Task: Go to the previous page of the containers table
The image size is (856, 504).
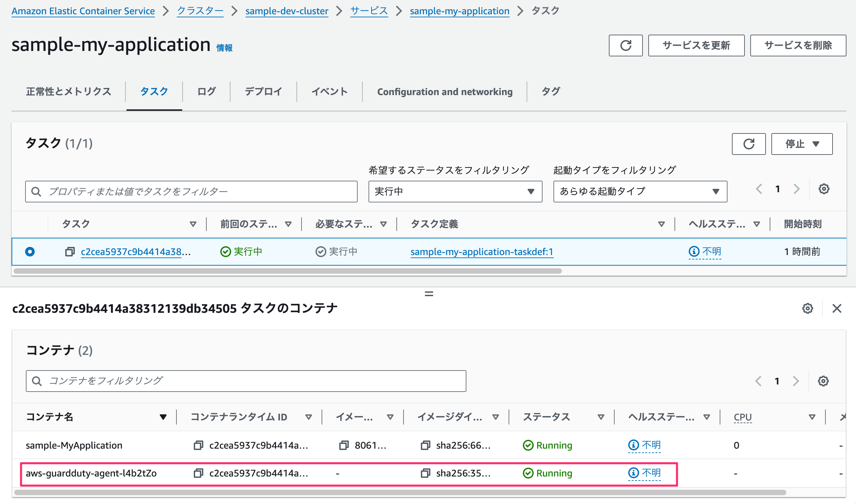Action: pyautogui.click(x=758, y=381)
